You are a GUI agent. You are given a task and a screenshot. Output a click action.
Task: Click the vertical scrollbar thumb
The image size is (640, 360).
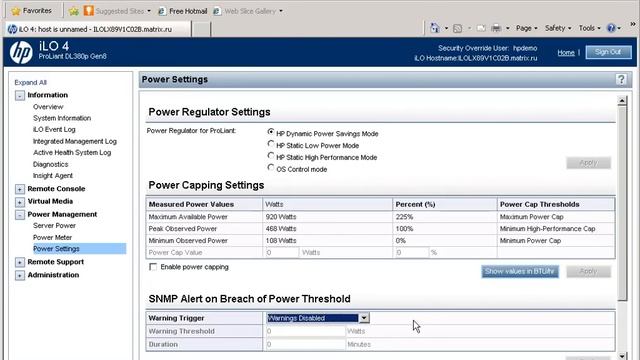(622, 203)
